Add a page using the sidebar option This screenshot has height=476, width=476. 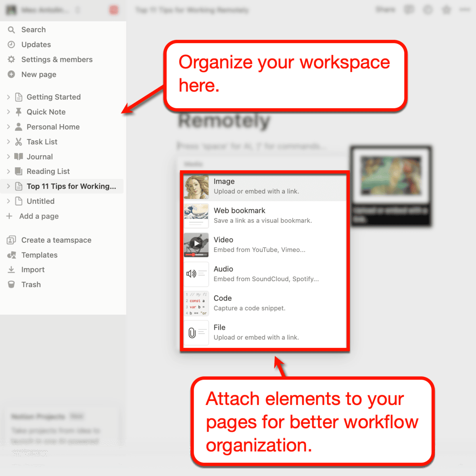(38, 216)
